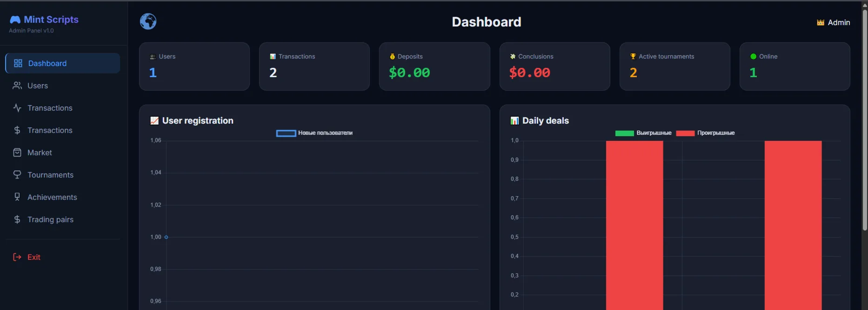Click the bar chart icon beside Daily deals
Viewport: 868px width, 310px height.
pyautogui.click(x=514, y=121)
